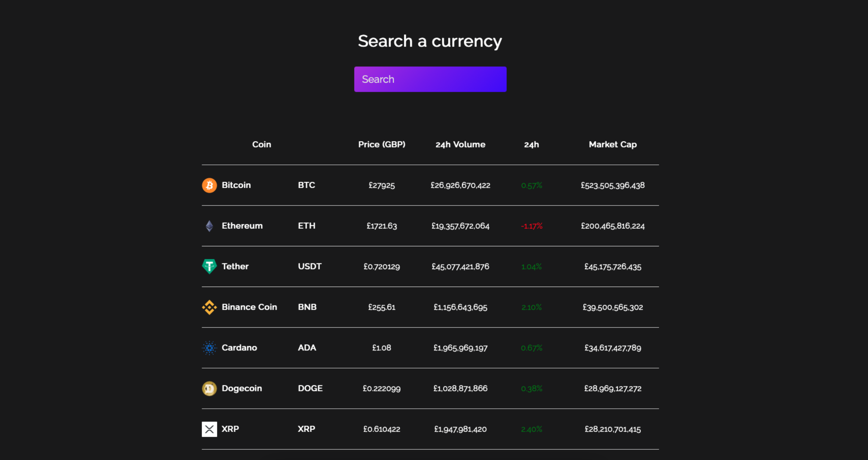Click Bitcoin market cap £523,505,396,438

click(613, 185)
